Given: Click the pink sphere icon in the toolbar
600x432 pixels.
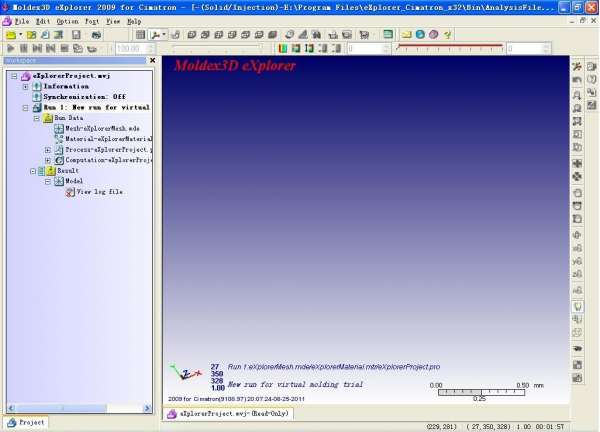Looking at the screenshot, I should tap(434, 34).
